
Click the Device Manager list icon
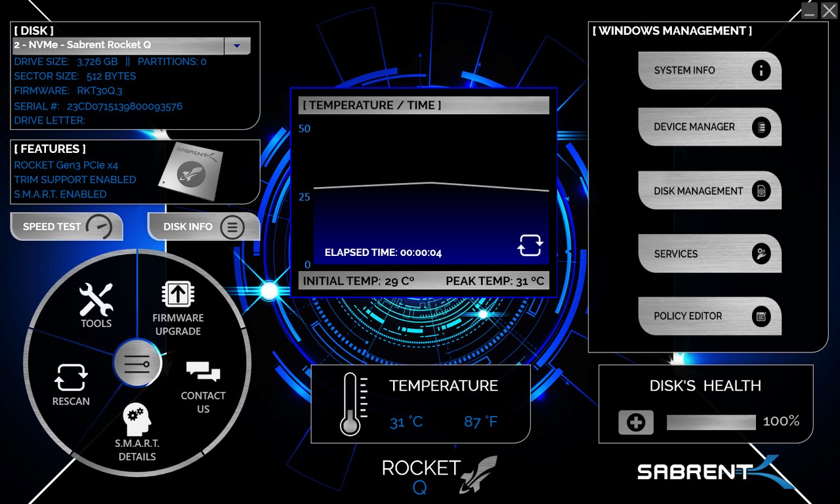tap(761, 127)
